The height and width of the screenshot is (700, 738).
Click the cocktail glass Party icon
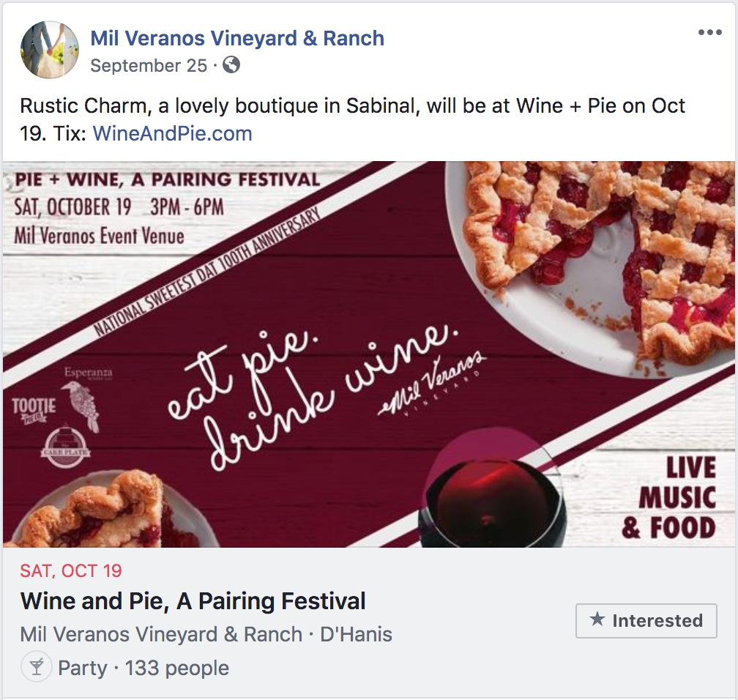coord(37,666)
